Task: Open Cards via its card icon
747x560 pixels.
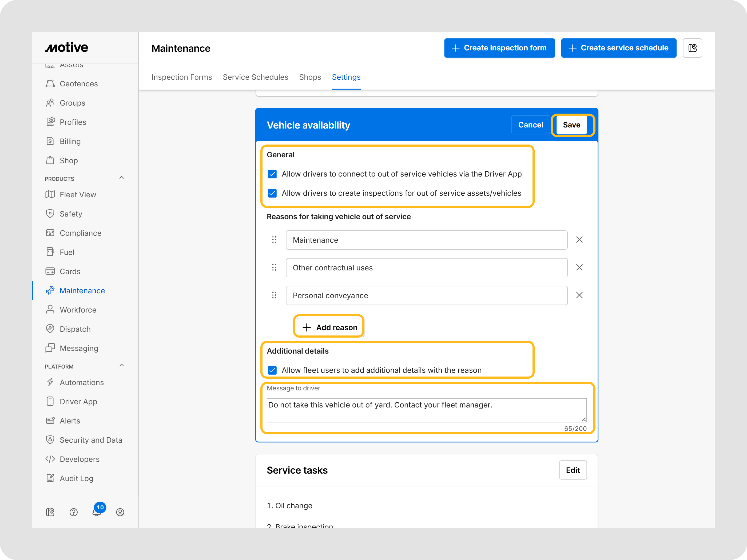Action: pyautogui.click(x=50, y=271)
